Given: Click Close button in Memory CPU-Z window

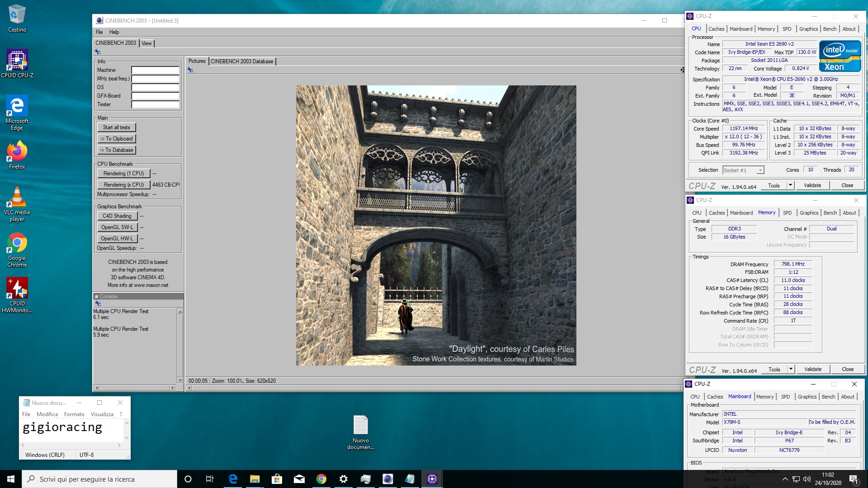Looking at the screenshot, I should click(x=847, y=369).
